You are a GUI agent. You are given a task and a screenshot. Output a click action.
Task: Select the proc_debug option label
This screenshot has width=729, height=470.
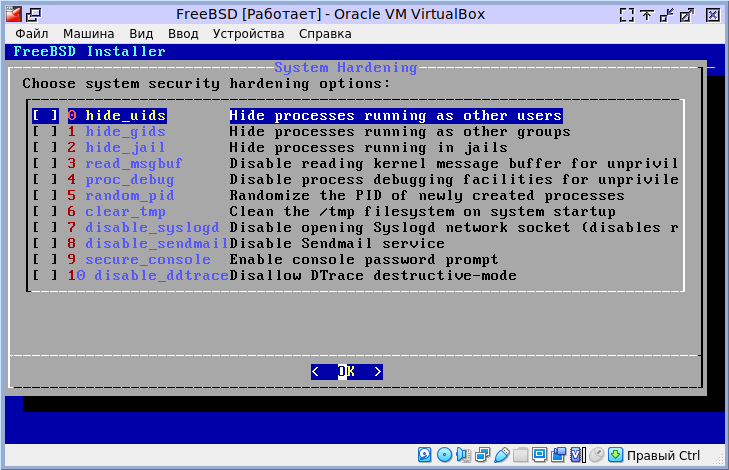pyautogui.click(x=130, y=179)
